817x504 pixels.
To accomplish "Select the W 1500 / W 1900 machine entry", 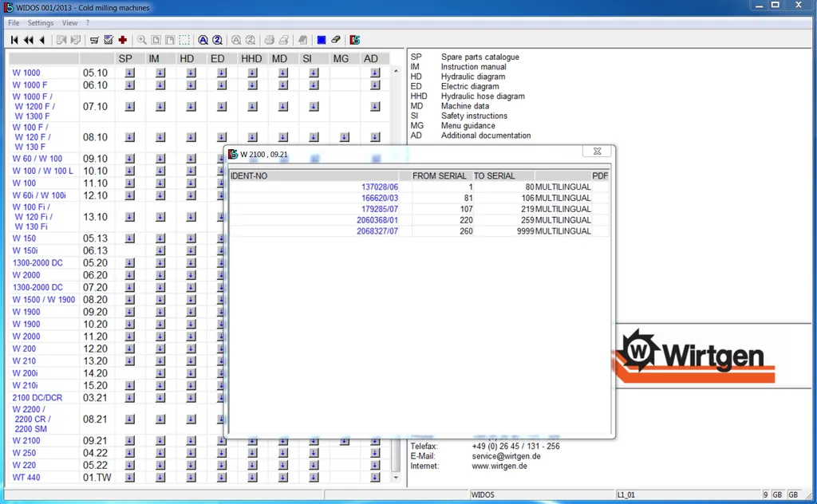I will click(44, 300).
